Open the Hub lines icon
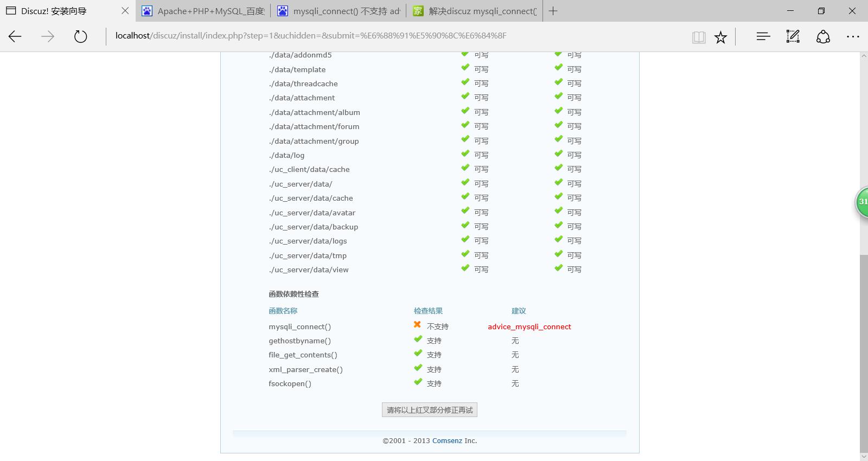The width and height of the screenshot is (868, 461). tap(763, 36)
